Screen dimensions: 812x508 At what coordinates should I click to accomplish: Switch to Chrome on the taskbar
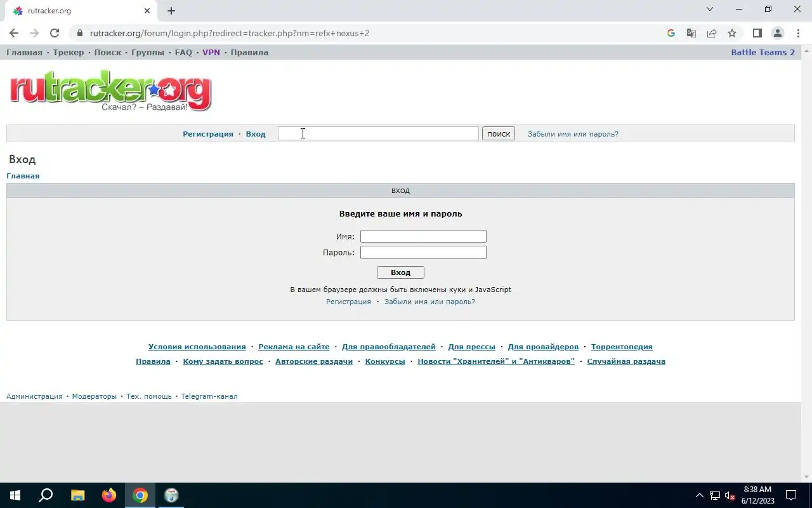pyautogui.click(x=140, y=495)
